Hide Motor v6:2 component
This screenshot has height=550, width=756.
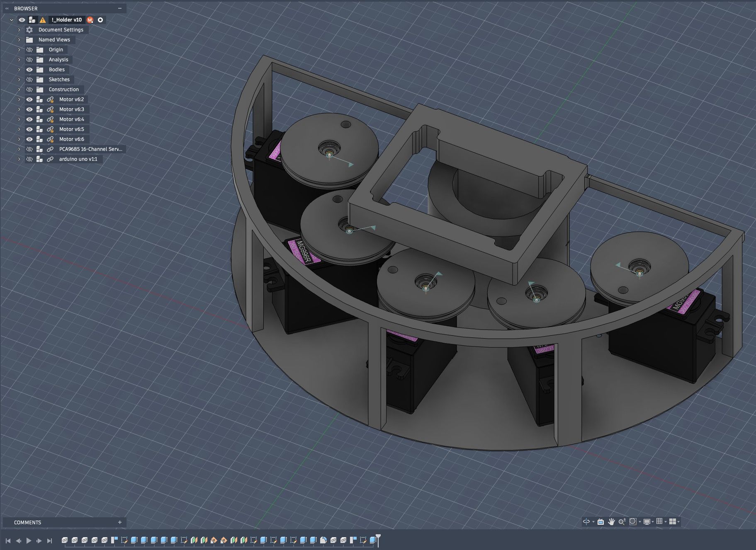(29, 99)
